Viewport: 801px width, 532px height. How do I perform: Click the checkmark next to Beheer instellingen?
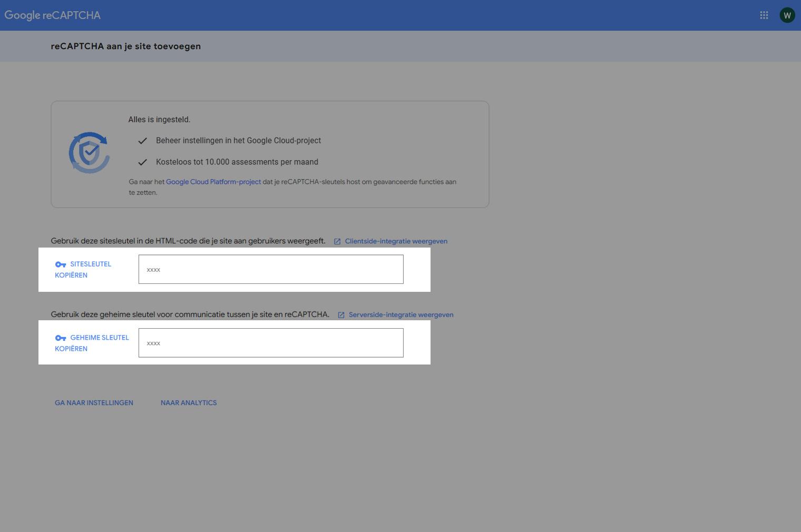[142, 141]
